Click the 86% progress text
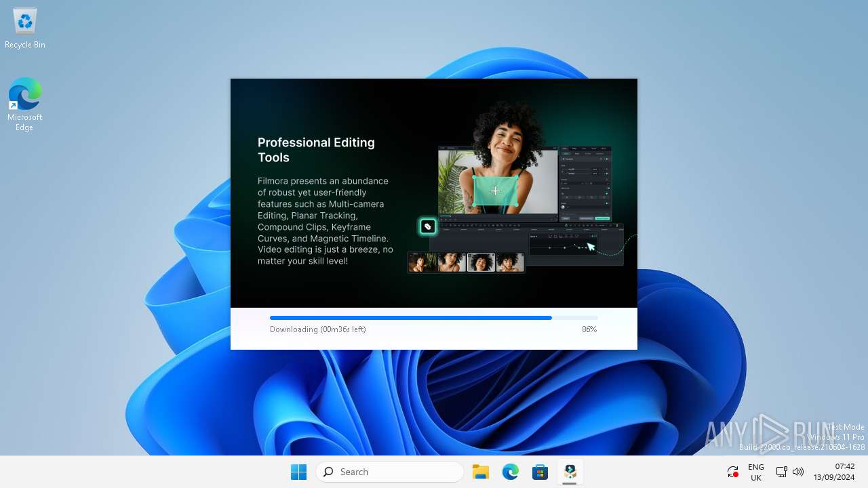Image resolution: width=868 pixels, height=488 pixels. 589,329
